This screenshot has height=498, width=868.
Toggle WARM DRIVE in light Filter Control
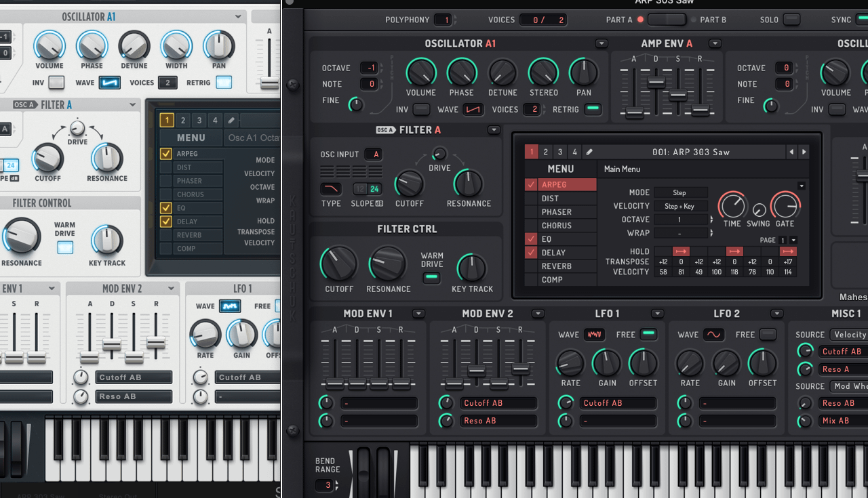pyautogui.click(x=65, y=247)
